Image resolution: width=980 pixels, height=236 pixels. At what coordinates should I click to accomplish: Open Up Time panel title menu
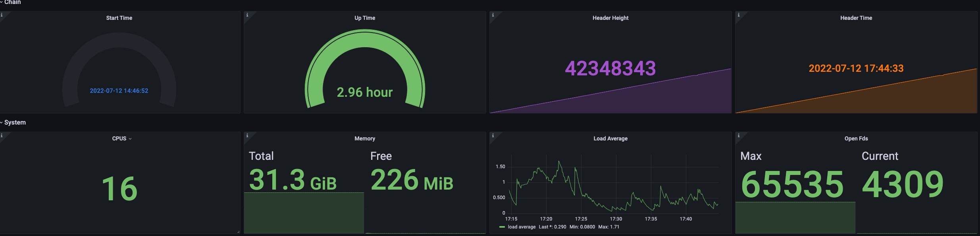(x=365, y=18)
